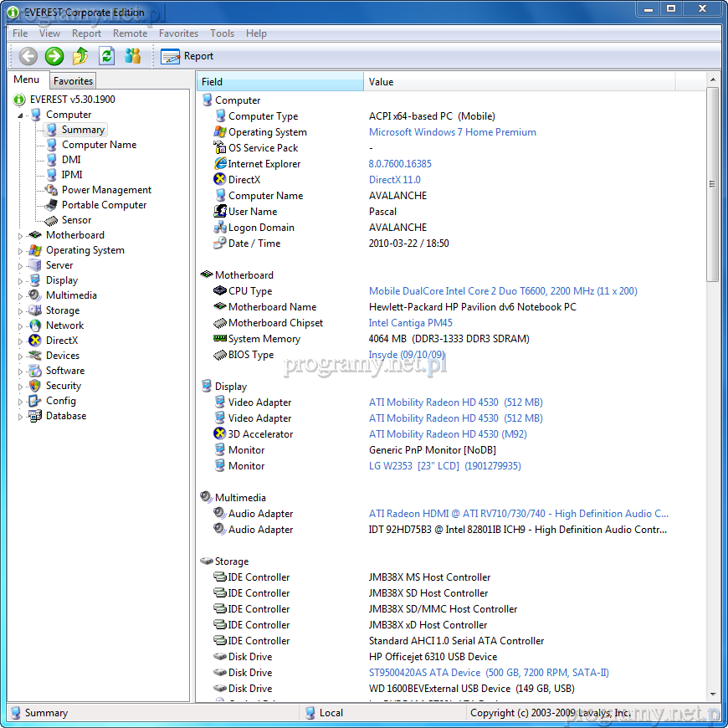Select the Power Management tree item

[106, 190]
